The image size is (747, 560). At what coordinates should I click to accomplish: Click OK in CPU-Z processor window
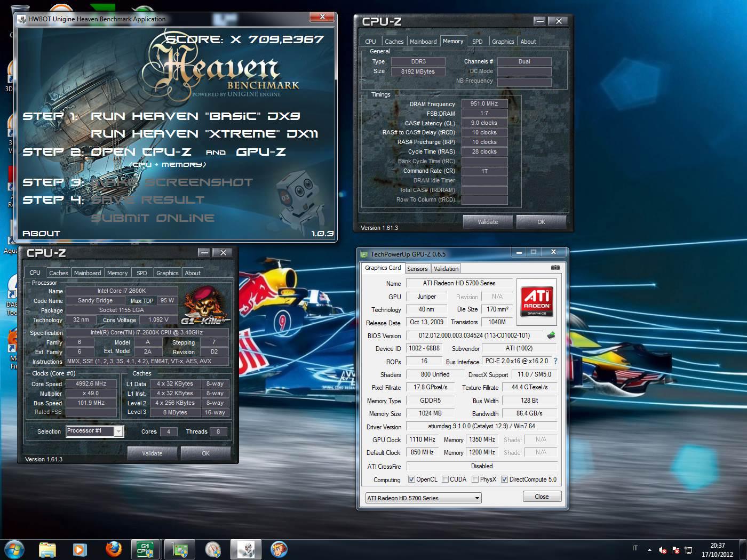205,453
